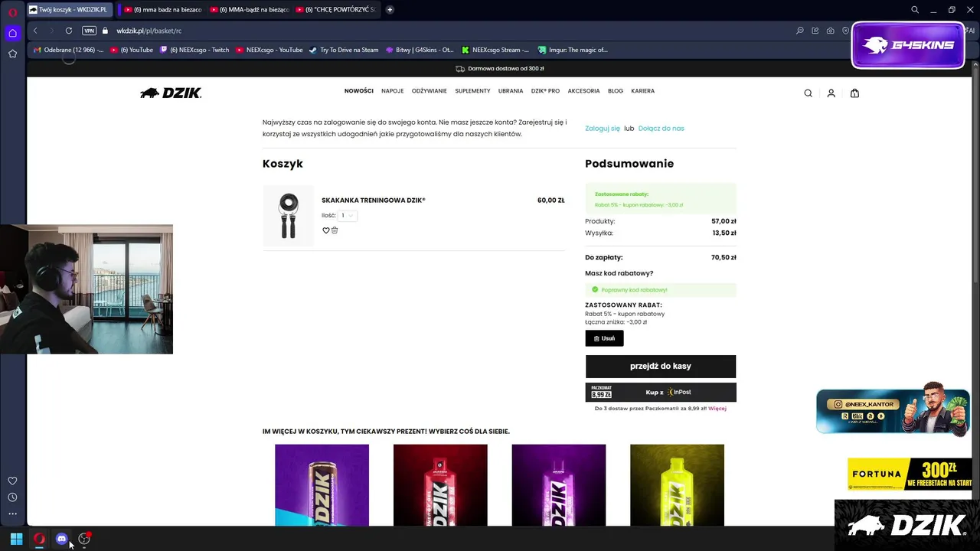Image resolution: width=980 pixels, height=551 pixels.
Task: Select the yellow DZIK bottle gift thumbnail
Action: coord(677,485)
